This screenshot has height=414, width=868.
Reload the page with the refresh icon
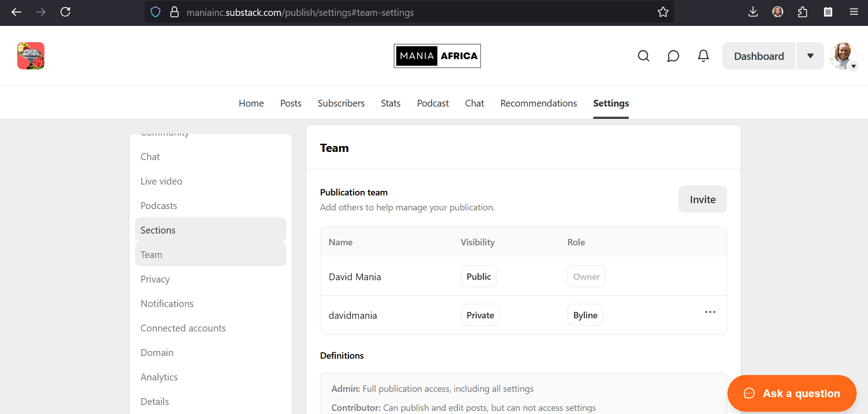pyautogui.click(x=65, y=12)
